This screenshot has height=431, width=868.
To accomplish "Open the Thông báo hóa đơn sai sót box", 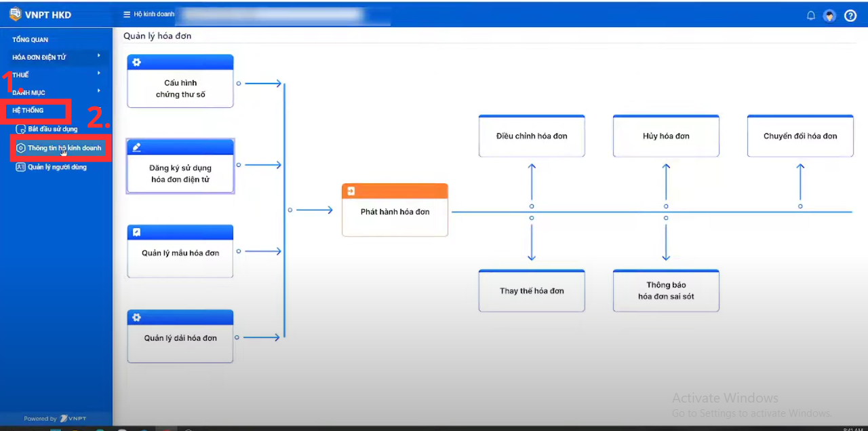I will coord(666,291).
